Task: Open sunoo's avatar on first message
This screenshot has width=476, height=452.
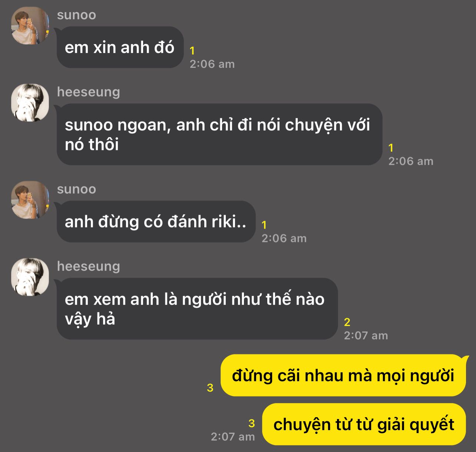Action: coord(30,26)
